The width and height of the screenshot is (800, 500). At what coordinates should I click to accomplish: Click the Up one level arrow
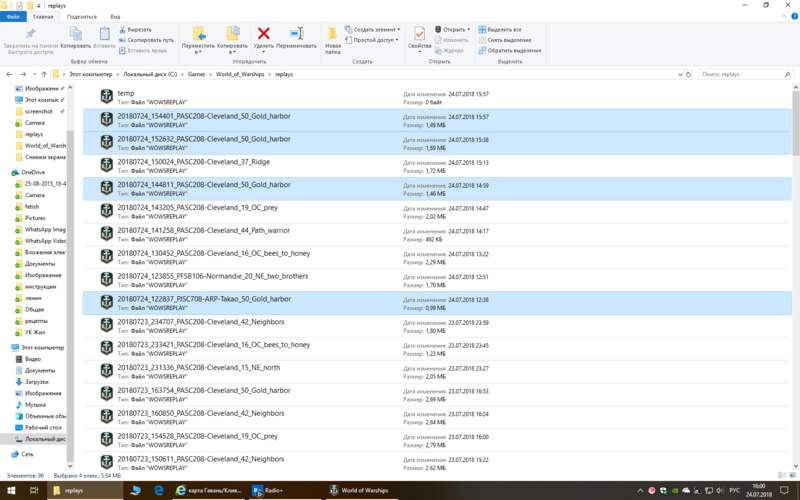pyautogui.click(x=44, y=74)
